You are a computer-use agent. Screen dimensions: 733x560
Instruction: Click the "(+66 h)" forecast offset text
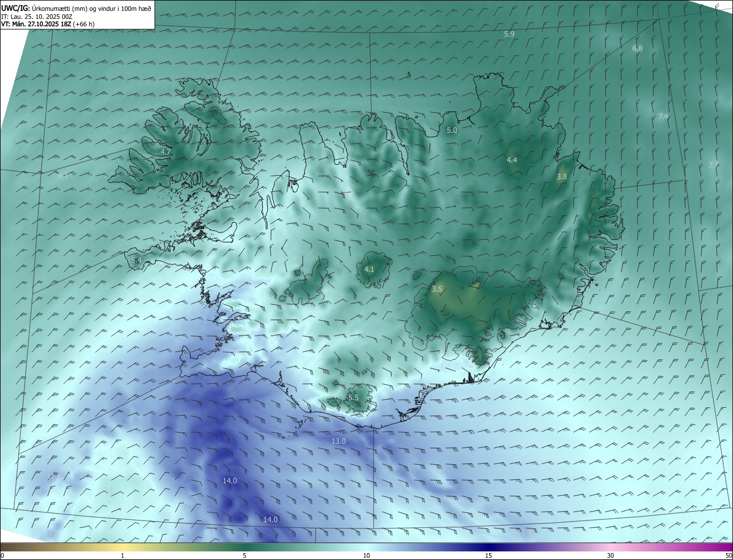[84, 25]
